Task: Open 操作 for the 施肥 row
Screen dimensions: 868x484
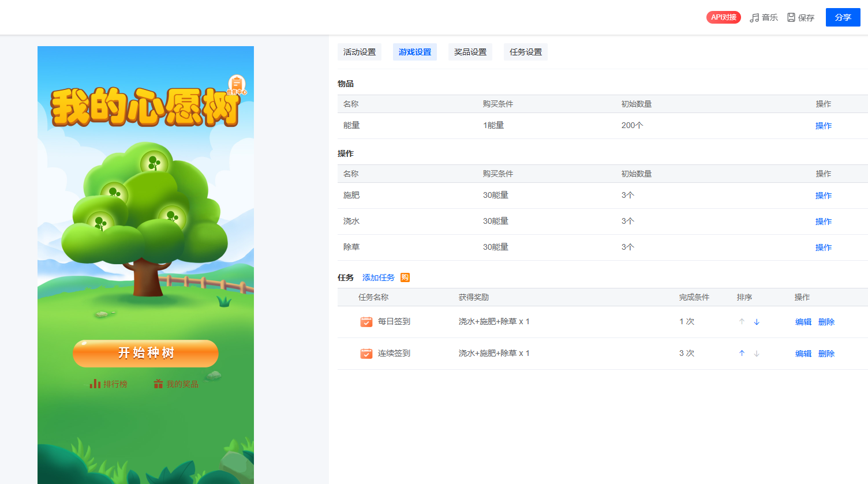Action: click(824, 196)
